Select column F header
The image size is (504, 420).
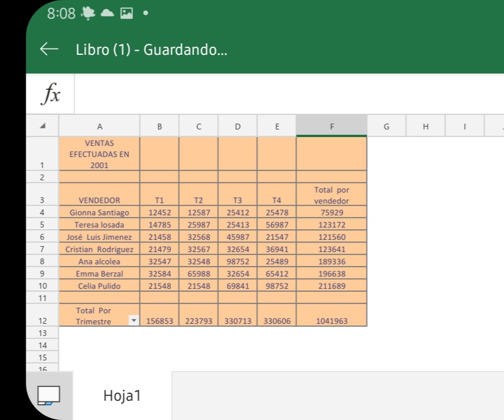pos(332,125)
